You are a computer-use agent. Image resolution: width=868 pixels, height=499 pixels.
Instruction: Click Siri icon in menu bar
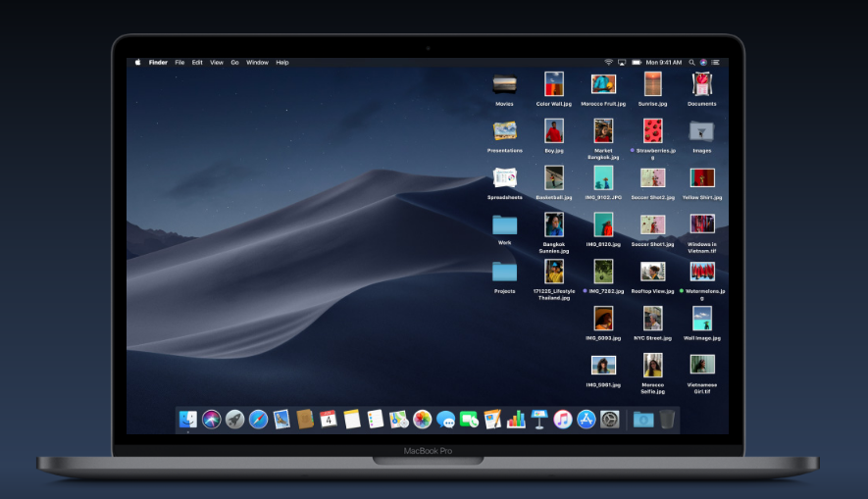(703, 63)
